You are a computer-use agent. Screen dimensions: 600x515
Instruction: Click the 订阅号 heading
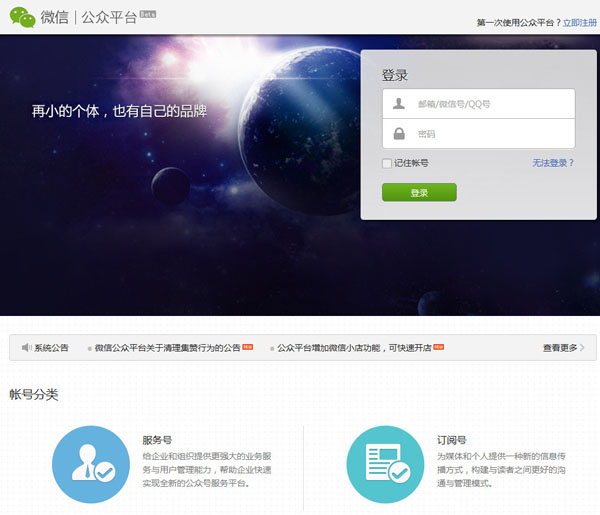pyautogui.click(x=452, y=440)
